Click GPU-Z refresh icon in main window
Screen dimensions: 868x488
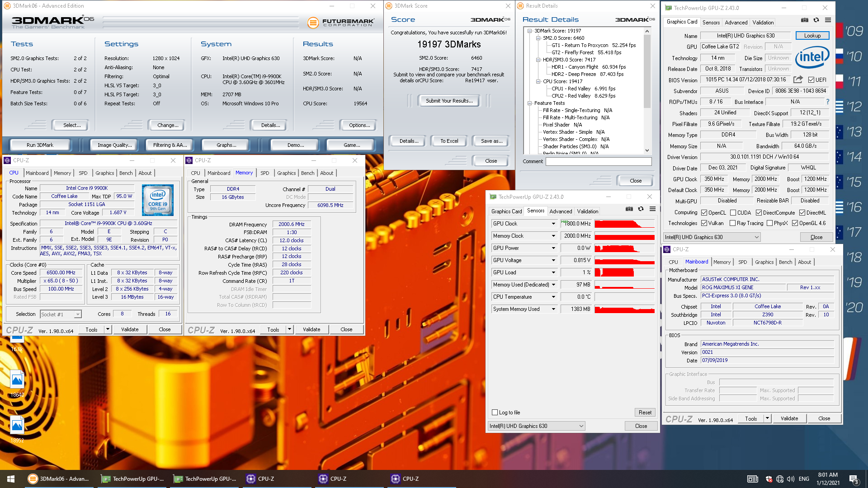click(x=816, y=20)
